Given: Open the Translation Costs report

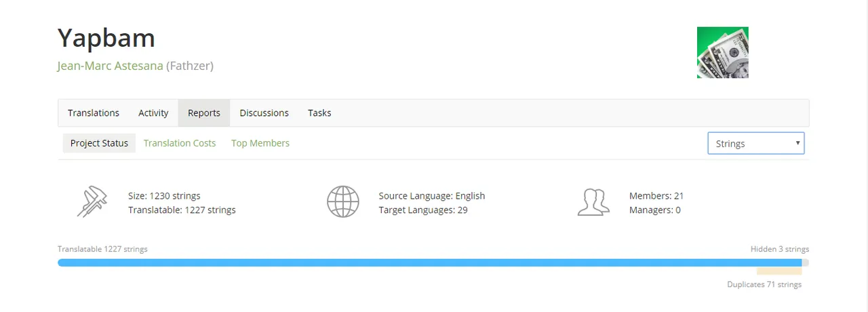Looking at the screenshot, I should [x=180, y=143].
